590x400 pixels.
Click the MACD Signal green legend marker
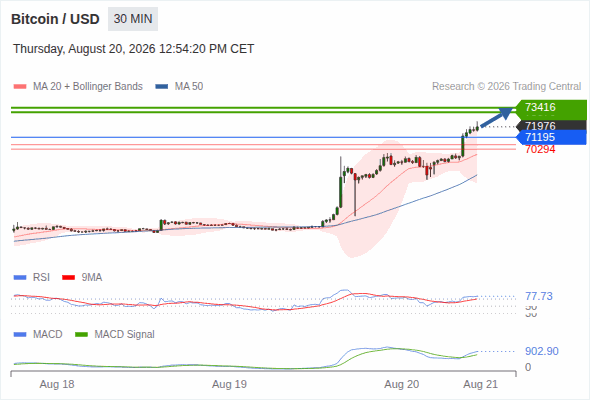[x=81, y=335]
